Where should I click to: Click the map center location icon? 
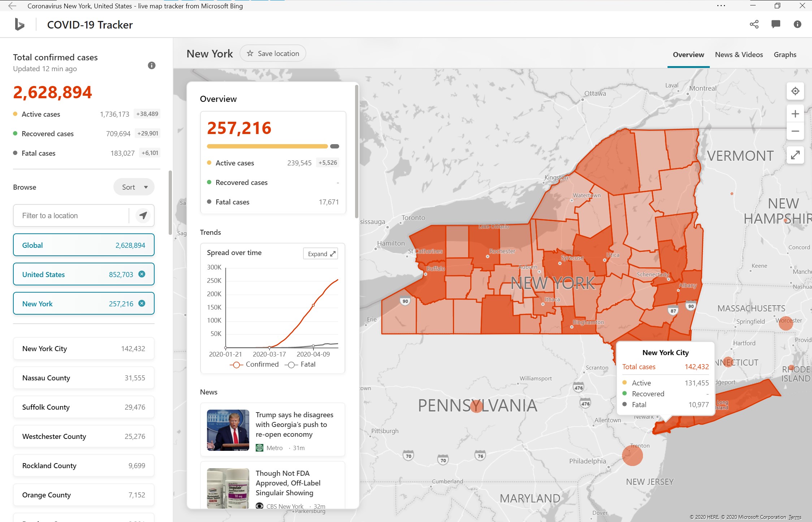[x=795, y=91]
